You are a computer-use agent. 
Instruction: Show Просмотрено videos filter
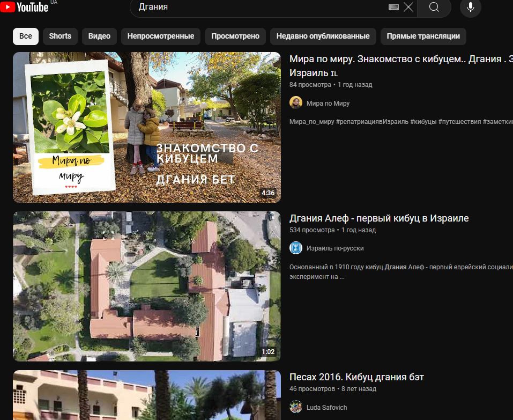[235, 36]
